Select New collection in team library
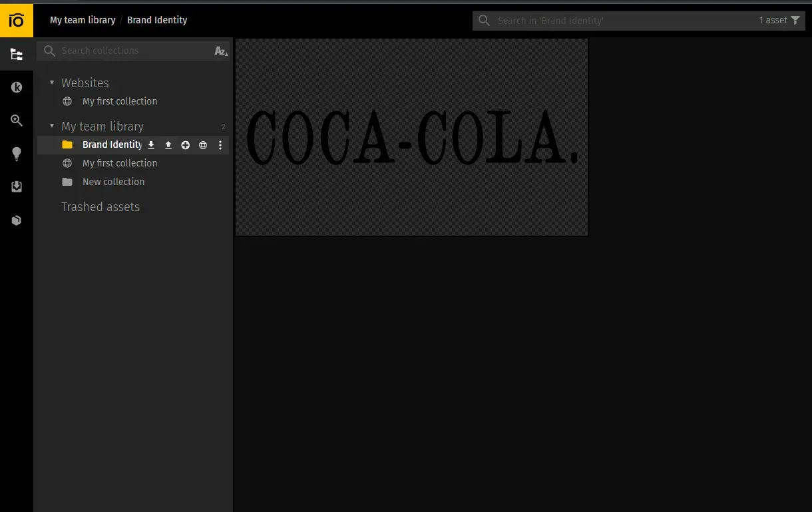This screenshot has width=812, height=512. coord(114,182)
